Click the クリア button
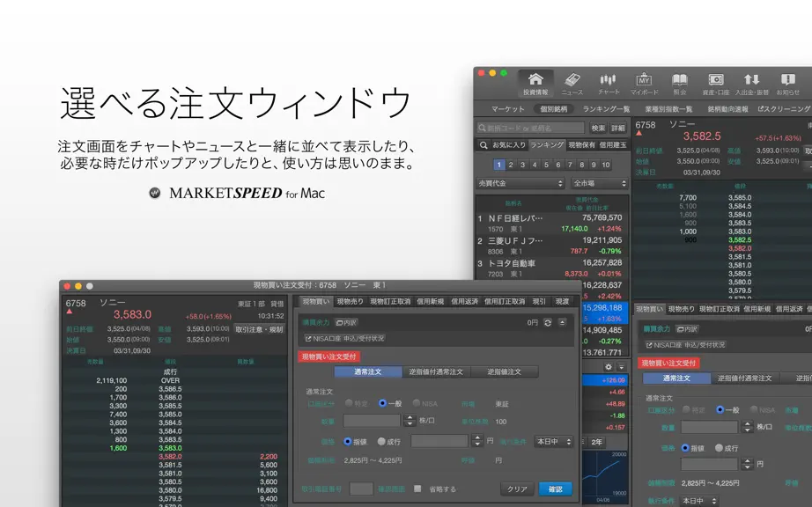 517,489
